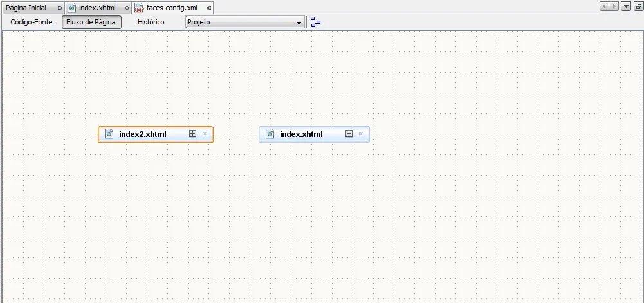Select the index2.xhtml page node
The width and height of the screenshot is (644, 303).
(x=156, y=134)
